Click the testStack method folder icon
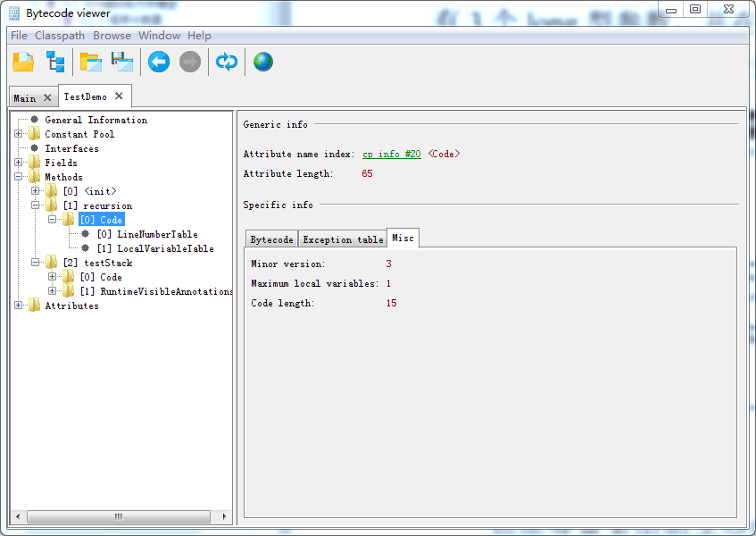The height and width of the screenshot is (536, 756). (52, 263)
